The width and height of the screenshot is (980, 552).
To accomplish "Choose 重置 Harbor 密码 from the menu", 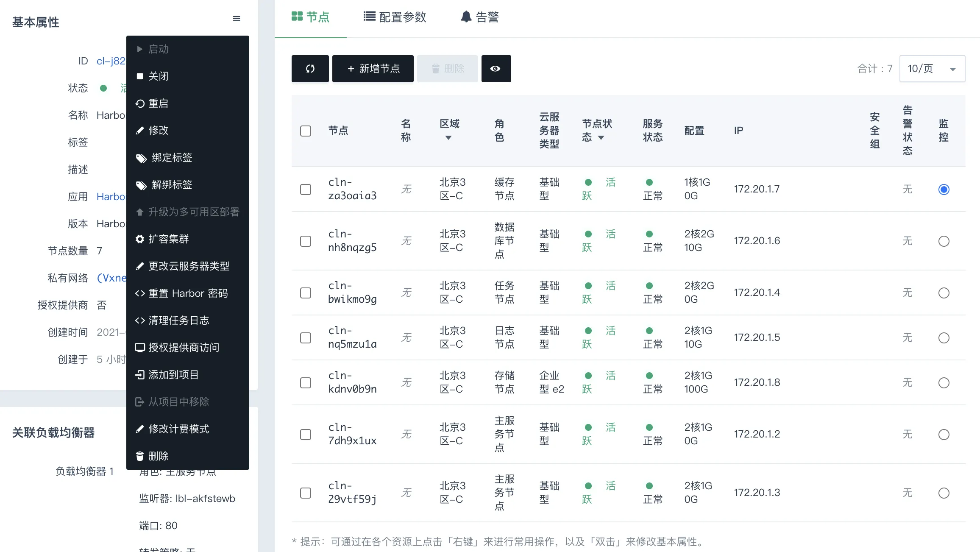I will pos(188,293).
